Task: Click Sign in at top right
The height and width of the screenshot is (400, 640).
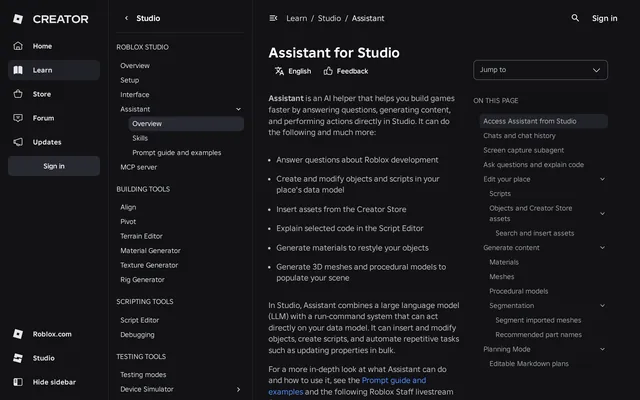Action: point(604,18)
